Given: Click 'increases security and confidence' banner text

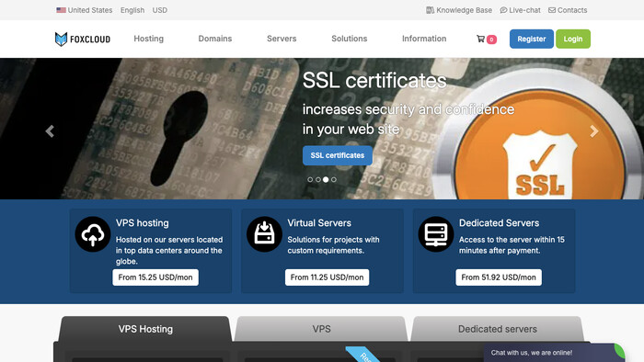Looking at the screenshot, I should tap(408, 109).
